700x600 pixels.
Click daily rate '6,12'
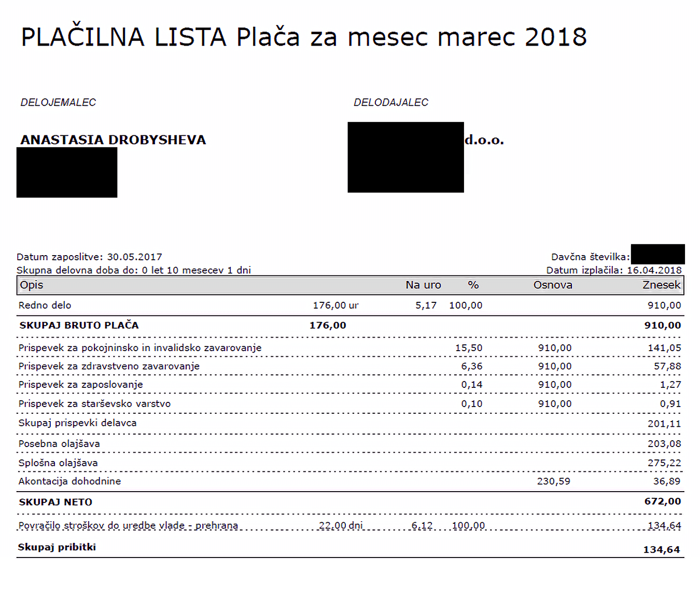click(422, 525)
